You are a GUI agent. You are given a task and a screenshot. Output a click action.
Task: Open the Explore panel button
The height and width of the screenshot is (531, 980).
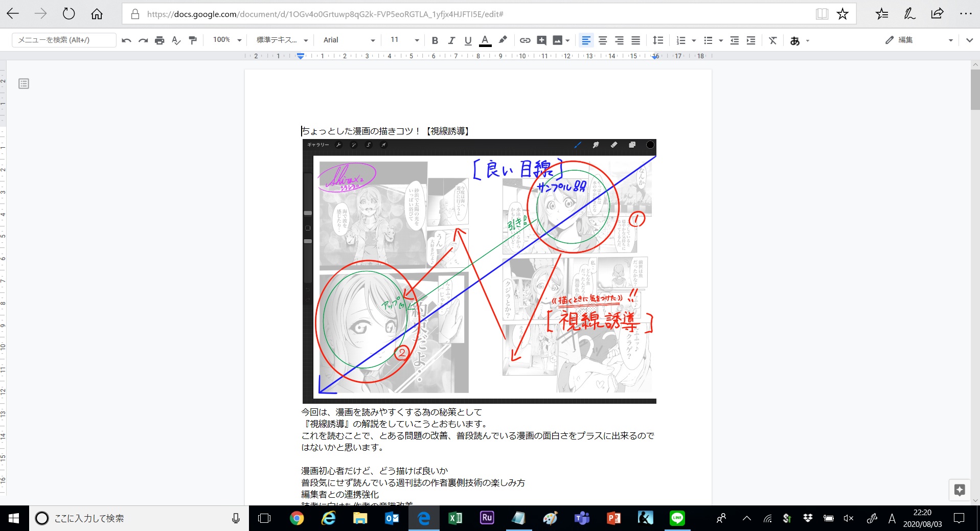(x=960, y=490)
